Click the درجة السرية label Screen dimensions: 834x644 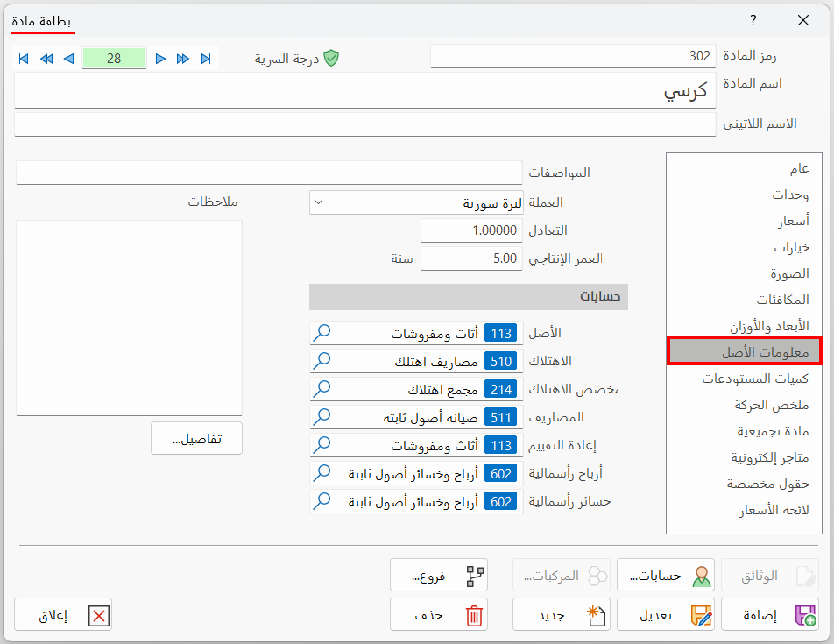coord(286,59)
